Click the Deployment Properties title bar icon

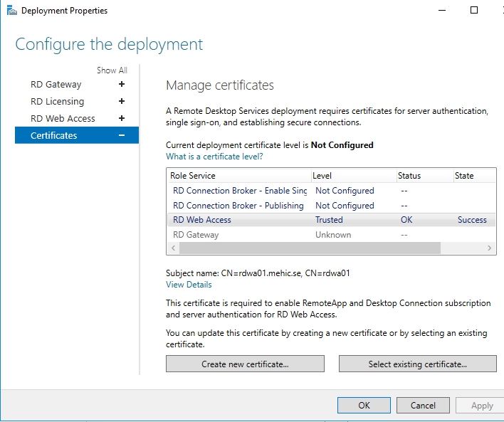[8, 11]
